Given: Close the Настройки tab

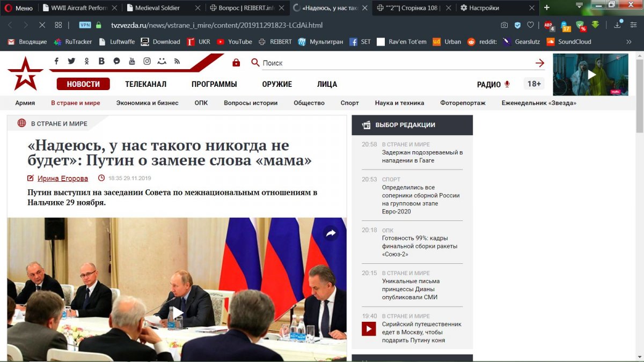Looking at the screenshot, I should click(531, 8).
